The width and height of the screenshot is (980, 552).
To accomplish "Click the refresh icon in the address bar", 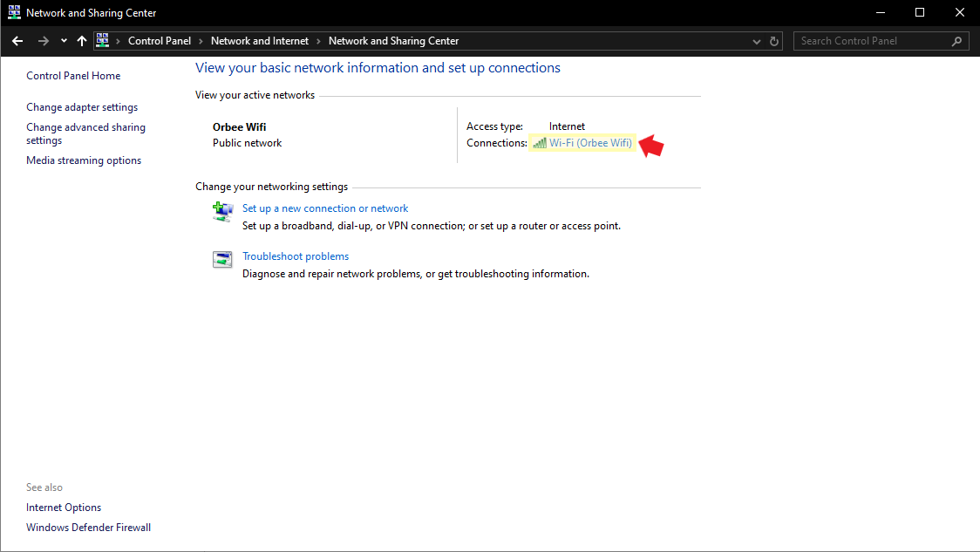I will click(773, 40).
